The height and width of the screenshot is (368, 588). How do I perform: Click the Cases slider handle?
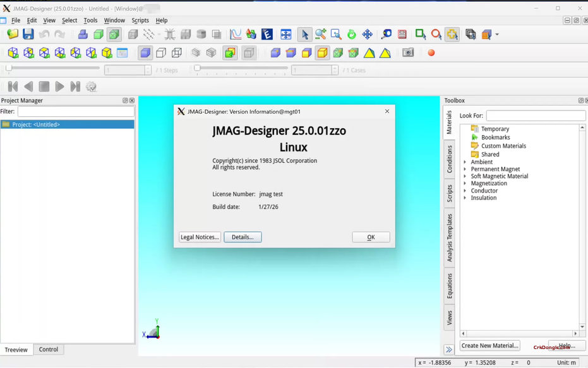tap(197, 68)
